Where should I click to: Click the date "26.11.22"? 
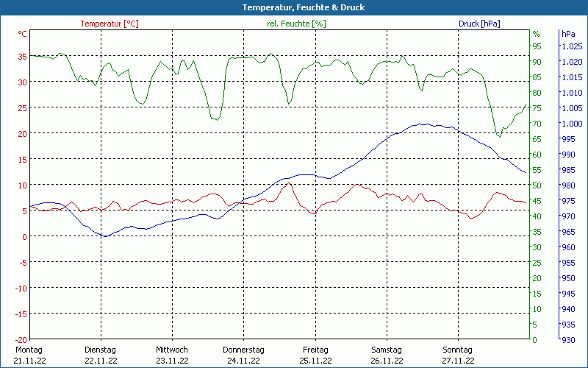pyautogui.click(x=387, y=361)
